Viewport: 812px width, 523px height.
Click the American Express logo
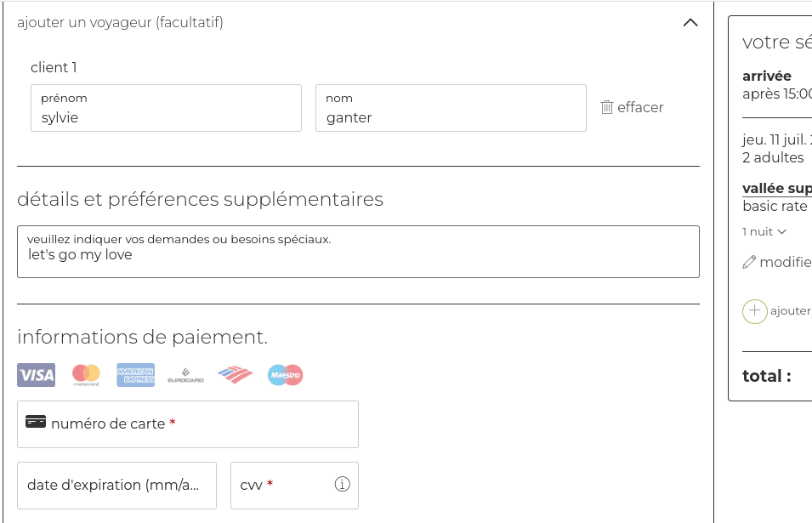[x=136, y=375]
